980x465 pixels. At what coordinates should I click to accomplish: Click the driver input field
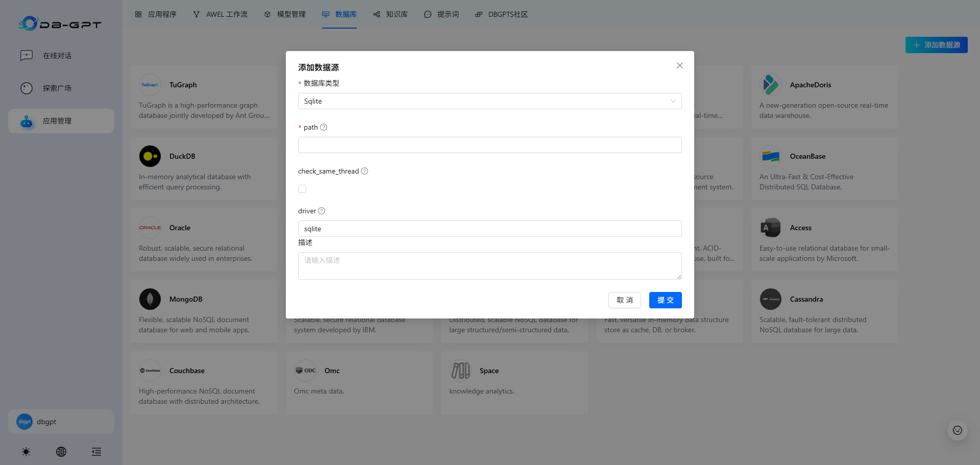[489, 229]
